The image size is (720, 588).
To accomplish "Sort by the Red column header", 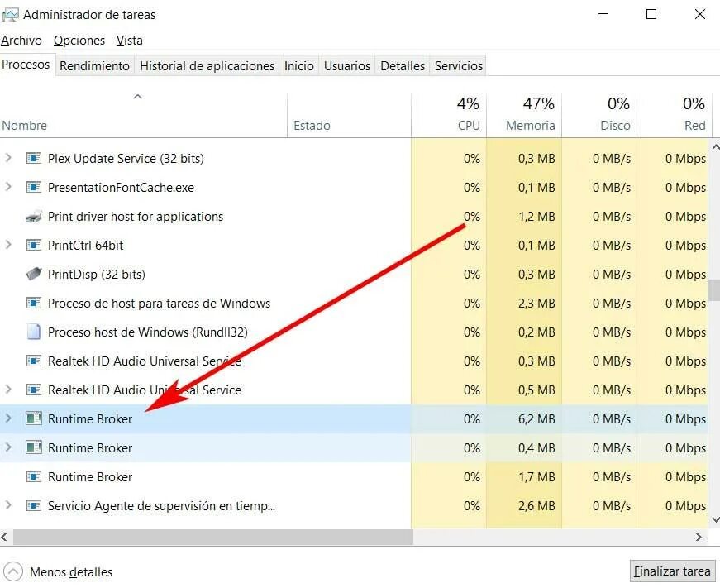I will tap(674, 115).
